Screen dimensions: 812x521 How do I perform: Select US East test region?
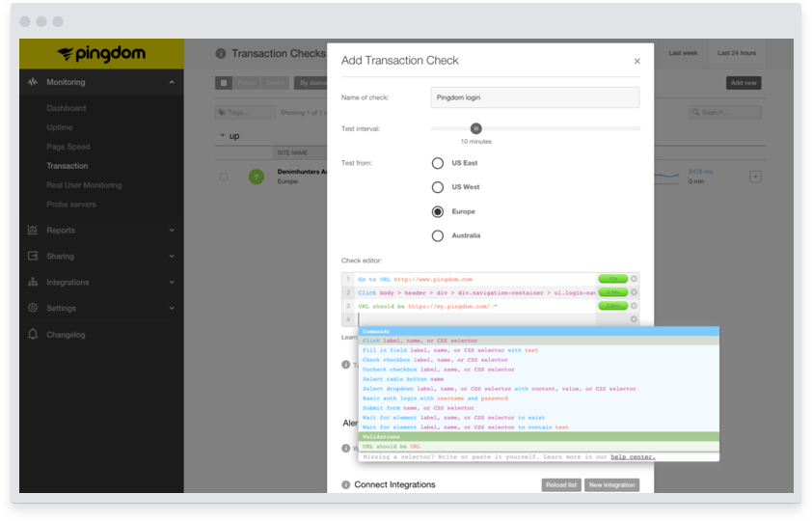[438, 163]
